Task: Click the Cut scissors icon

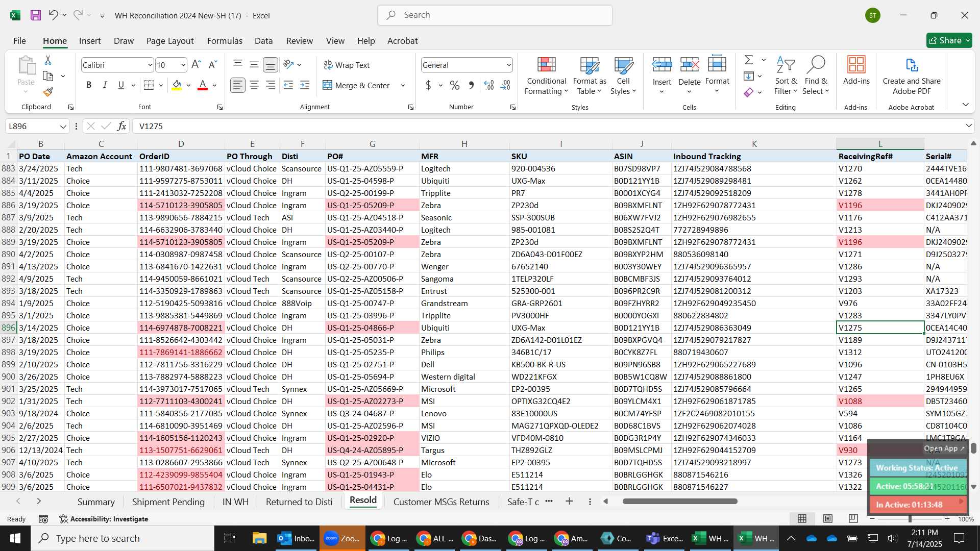Action: [48, 60]
